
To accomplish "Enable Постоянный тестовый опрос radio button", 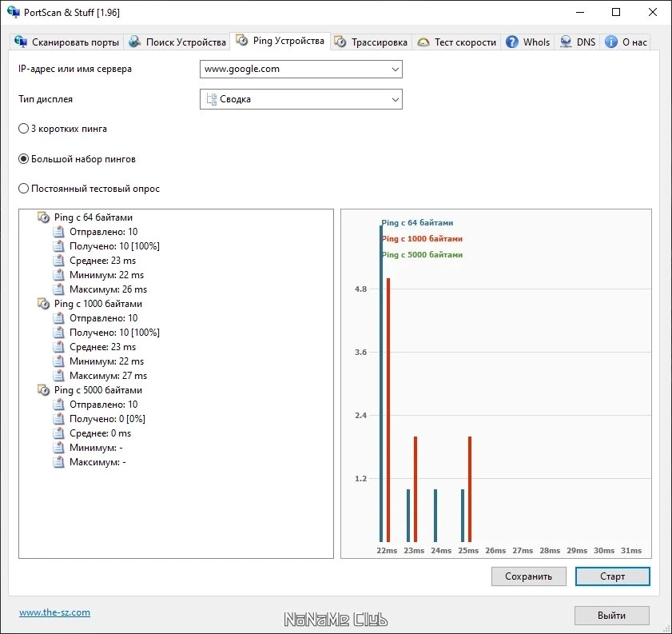I will 23,189.
